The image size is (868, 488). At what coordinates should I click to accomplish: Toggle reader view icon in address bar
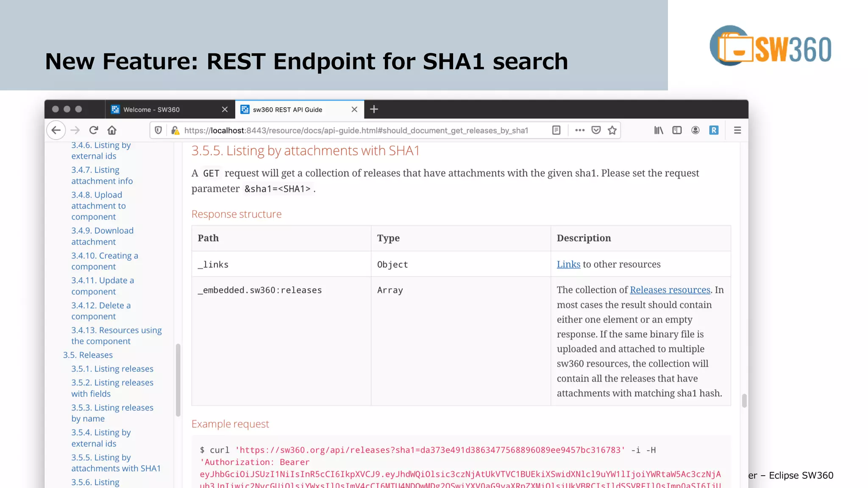(x=556, y=130)
